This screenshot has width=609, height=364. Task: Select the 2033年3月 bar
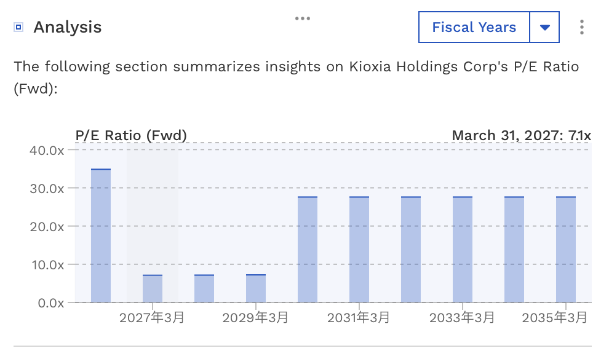463,250
